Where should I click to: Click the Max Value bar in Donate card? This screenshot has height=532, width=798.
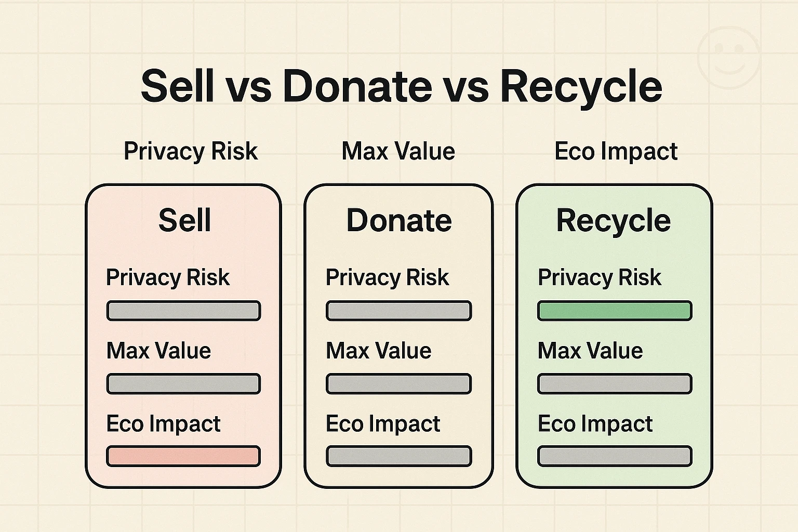pyautogui.click(x=398, y=384)
